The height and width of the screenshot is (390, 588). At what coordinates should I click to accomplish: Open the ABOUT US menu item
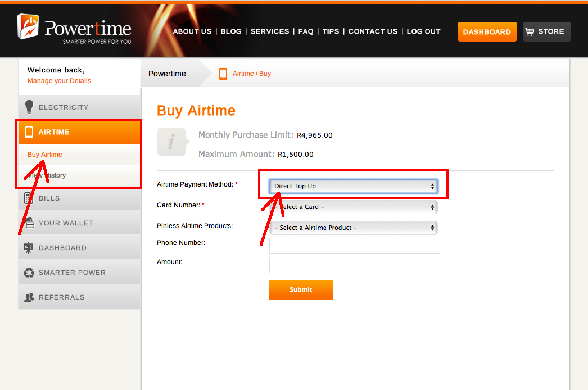click(192, 31)
